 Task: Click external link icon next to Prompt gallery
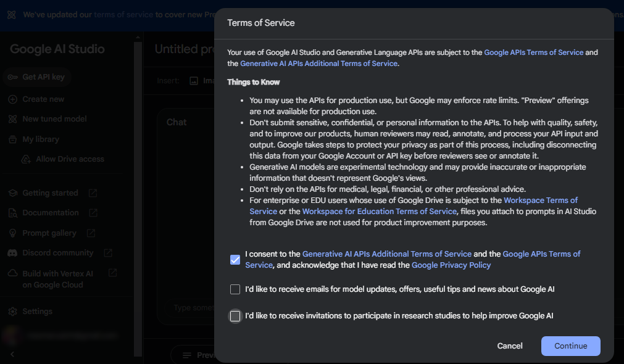click(x=91, y=233)
